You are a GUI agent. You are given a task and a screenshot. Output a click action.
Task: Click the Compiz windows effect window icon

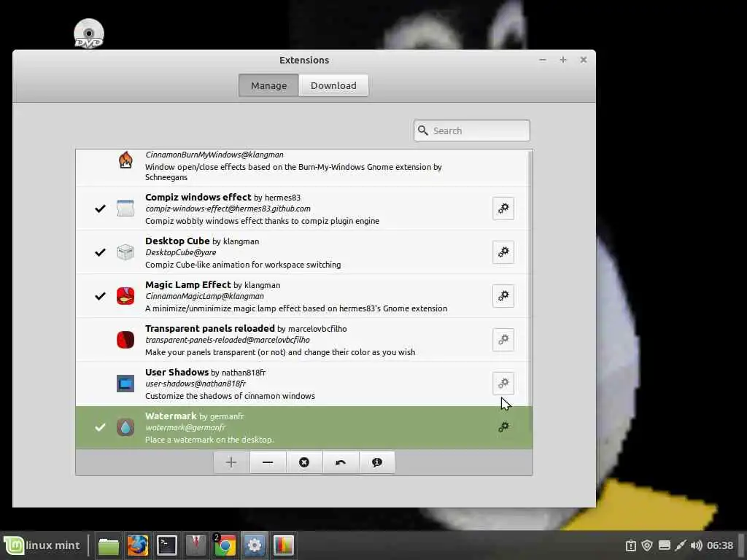pyautogui.click(x=125, y=209)
